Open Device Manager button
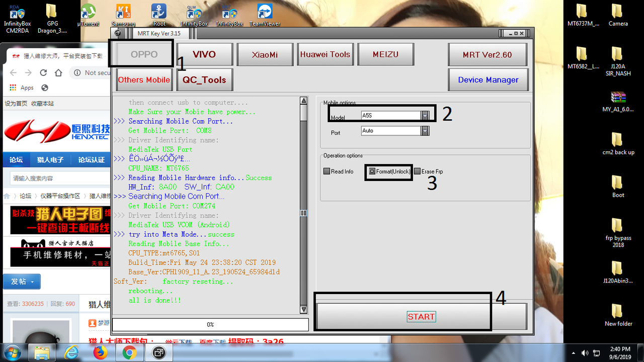 coord(488,79)
